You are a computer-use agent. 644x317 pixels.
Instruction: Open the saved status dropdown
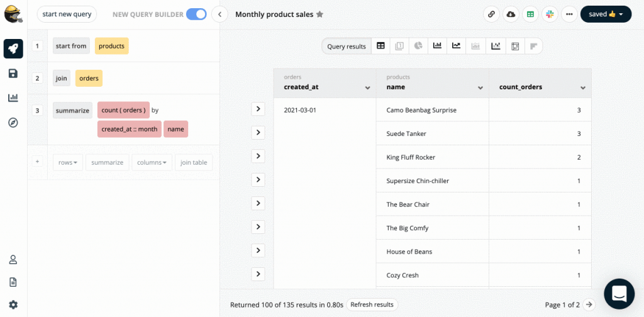click(x=606, y=14)
